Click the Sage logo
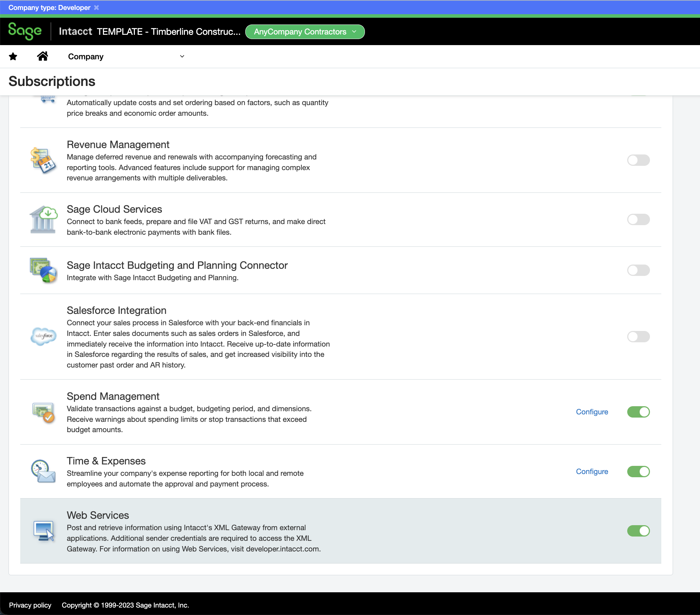Image resolution: width=700 pixels, height=615 pixels. pos(25,31)
